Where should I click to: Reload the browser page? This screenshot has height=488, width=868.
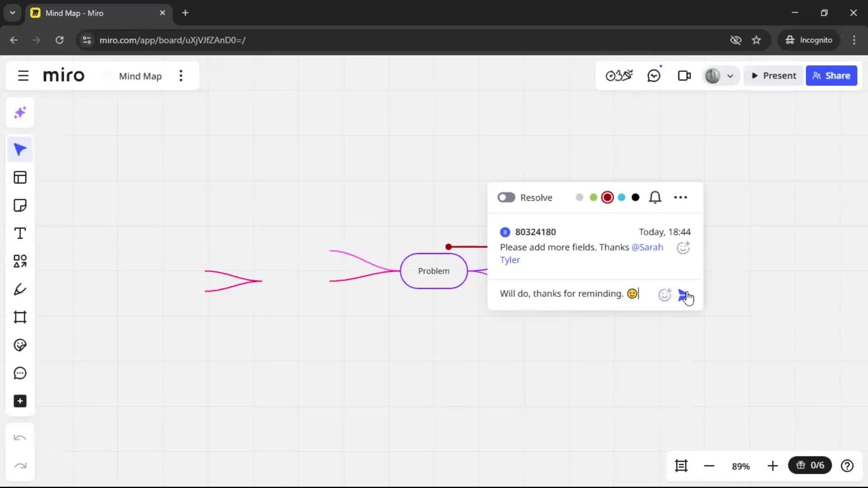point(59,40)
